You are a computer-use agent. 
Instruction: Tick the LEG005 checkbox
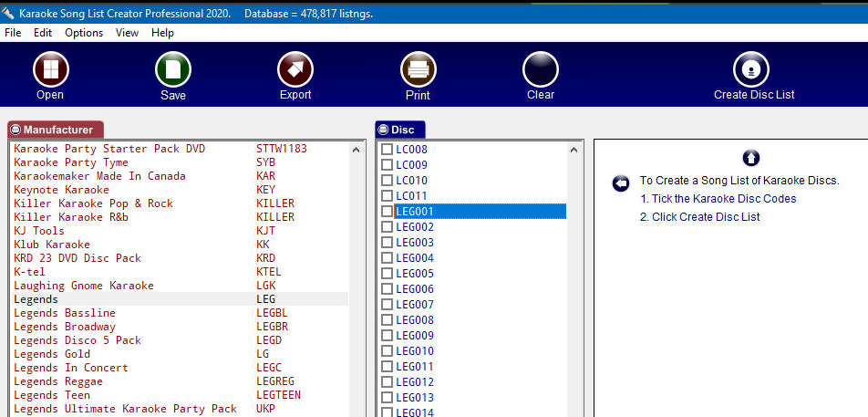point(387,274)
